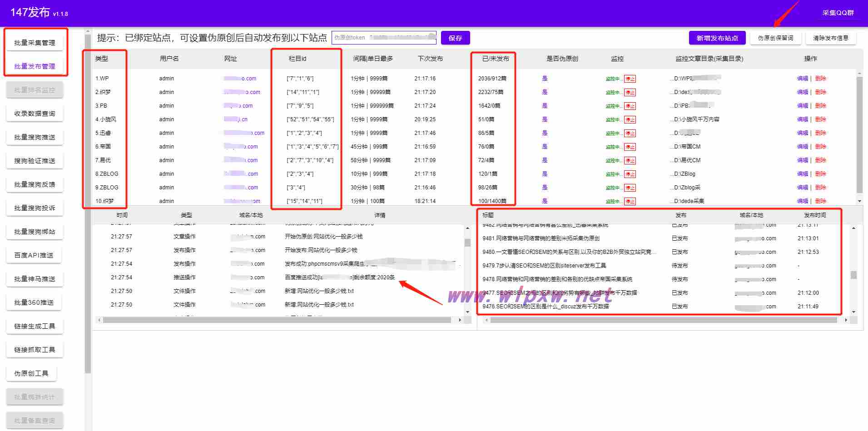Open 收录数据查询 sidebar item
868x431 pixels.
pos(35,114)
